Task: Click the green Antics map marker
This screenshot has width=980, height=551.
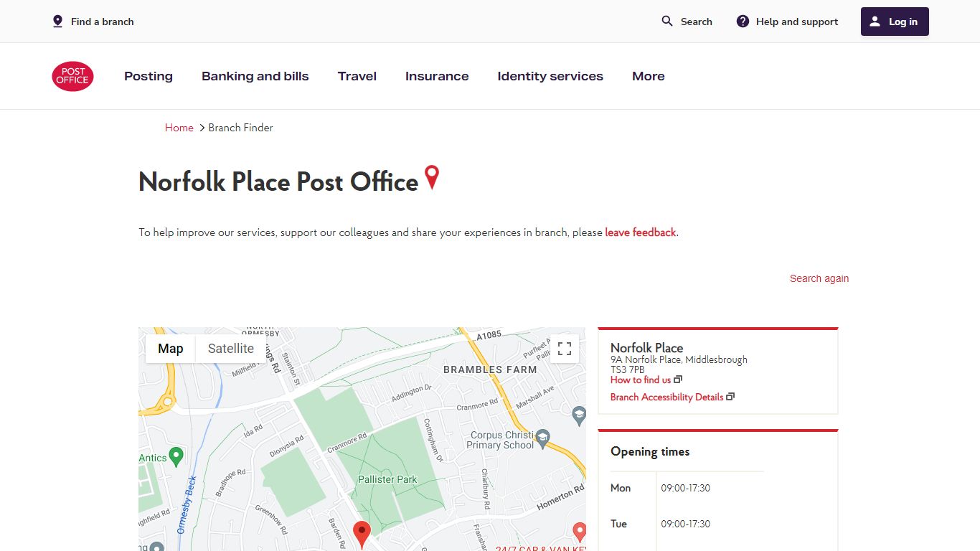Action: point(176,456)
